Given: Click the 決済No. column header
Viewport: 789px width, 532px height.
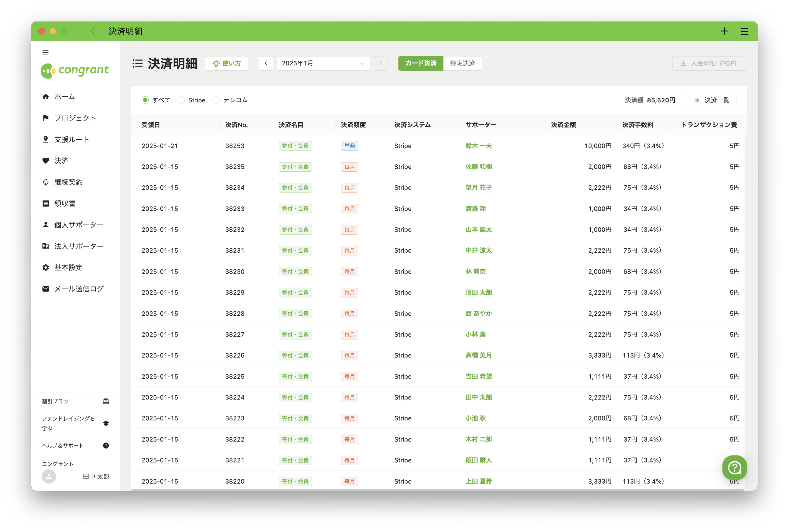Looking at the screenshot, I should pyautogui.click(x=236, y=125).
